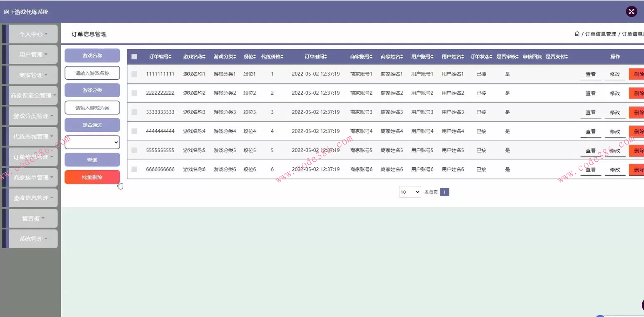The image size is (644, 317).
Task: Sort table by 订单状态 column
Action: point(481,57)
